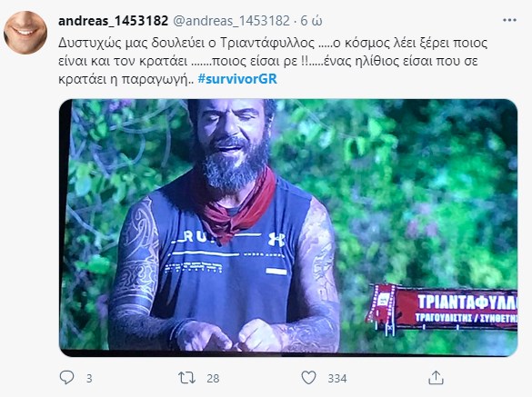This screenshot has width=532, height=397.
Task: Open the share upload icon
Action: (436, 378)
